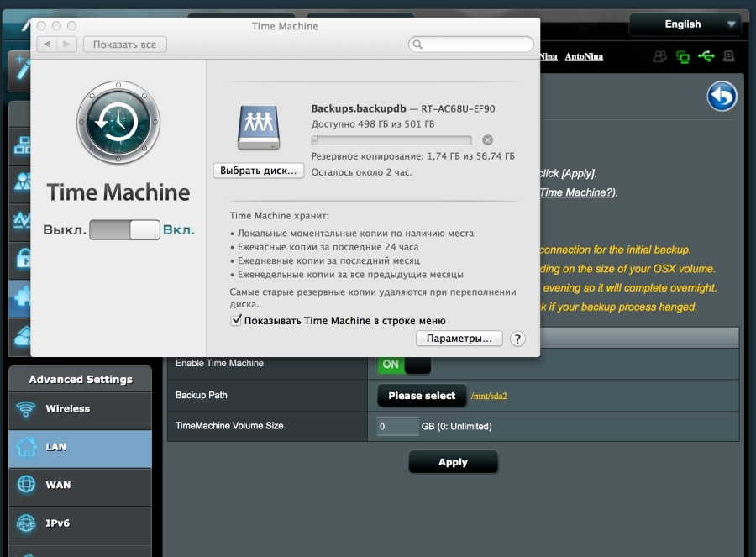
Task: Click the System Preferences search field
Action: (470, 45)
